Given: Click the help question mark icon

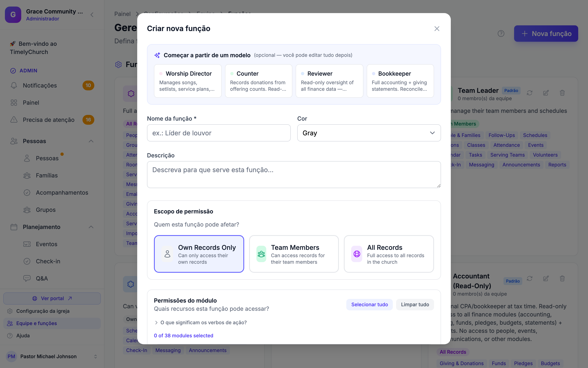Looking at the screenshot, I should pos(501,34).
